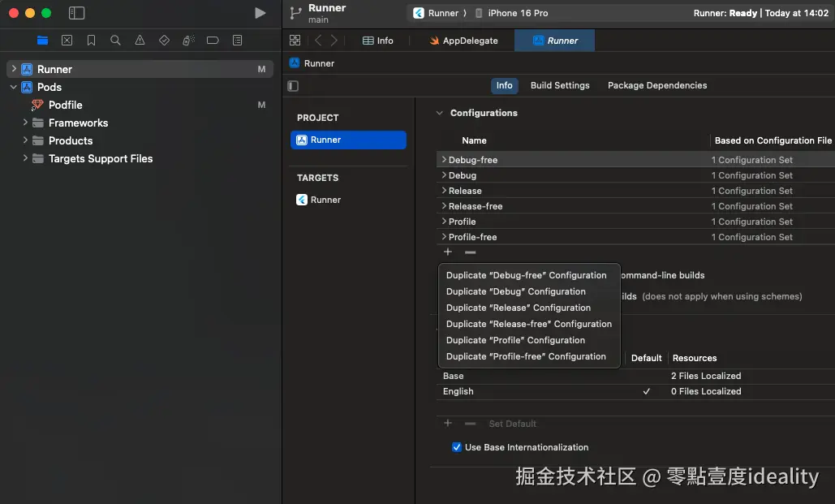Open the Project navigator folder icon
This screenshot has height=504, width=835.
42,41
